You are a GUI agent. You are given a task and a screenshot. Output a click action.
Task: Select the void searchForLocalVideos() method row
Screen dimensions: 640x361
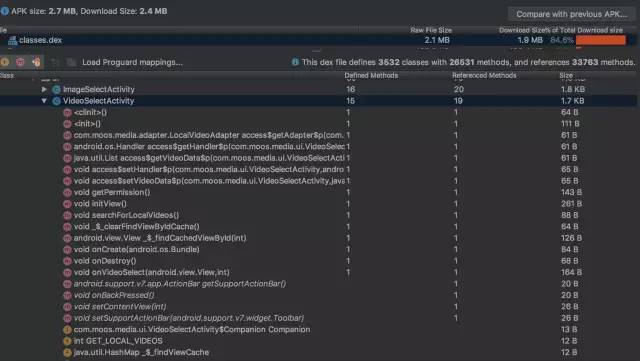318,215
